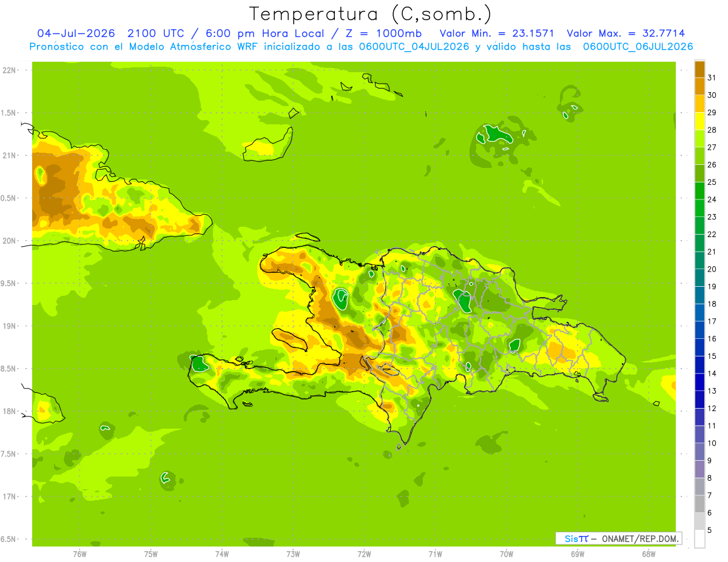
Task: Click the legend value '5'
Action: coord(710,530)
